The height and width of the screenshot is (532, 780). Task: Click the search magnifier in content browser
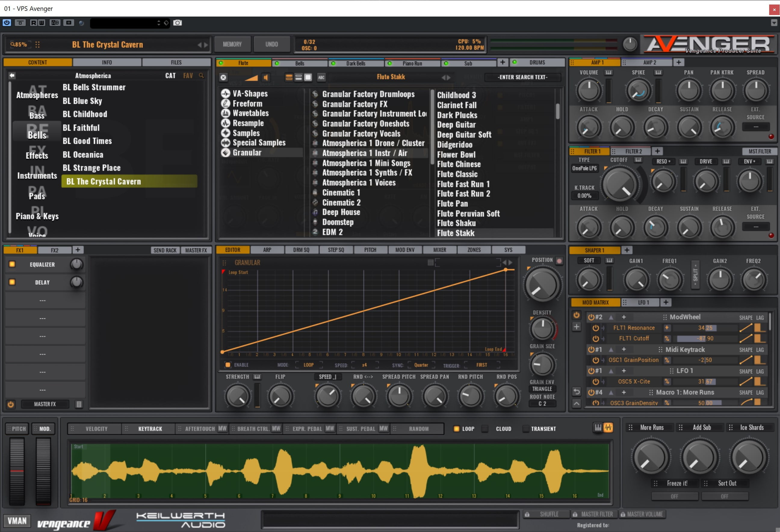[x=201, y=76]
